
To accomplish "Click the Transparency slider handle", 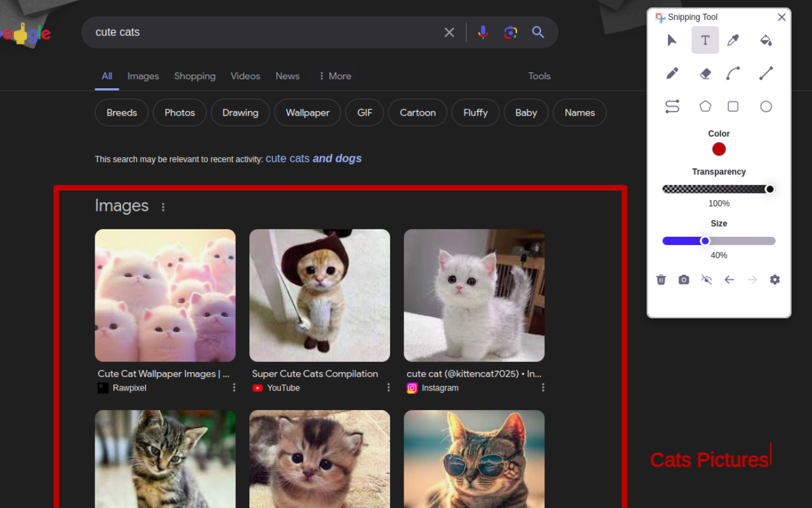I will [x=770, y=189].
